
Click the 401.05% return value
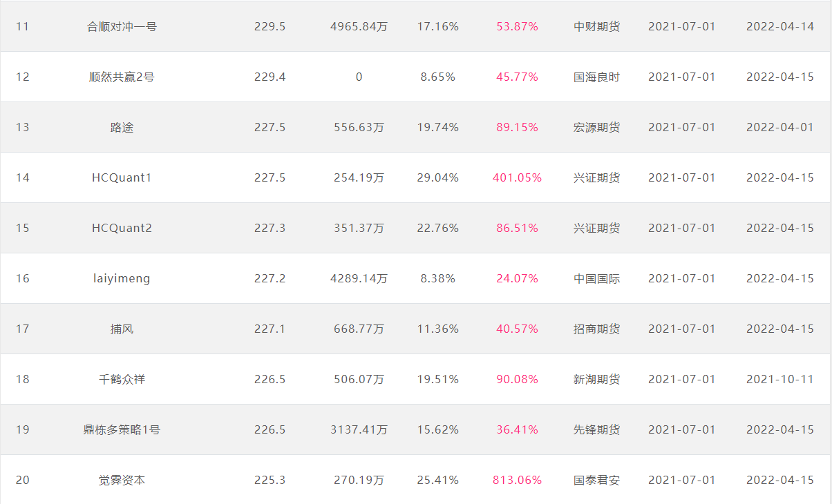(517, 177)
